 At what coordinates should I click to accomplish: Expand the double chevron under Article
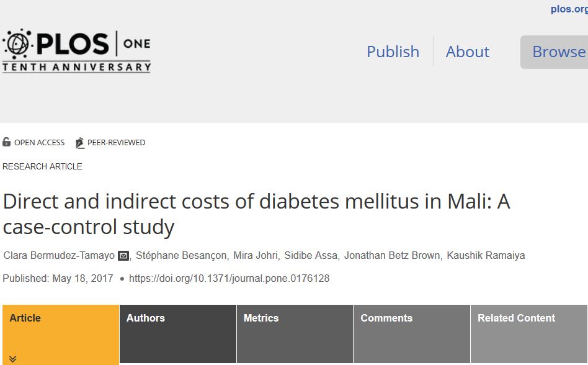pos(12,358)
